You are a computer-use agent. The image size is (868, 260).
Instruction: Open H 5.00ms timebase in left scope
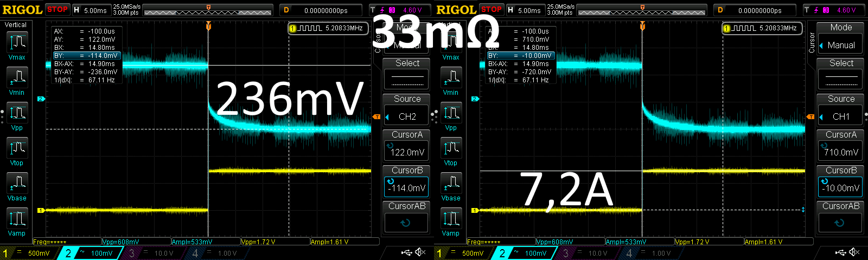tap(91, 10)
